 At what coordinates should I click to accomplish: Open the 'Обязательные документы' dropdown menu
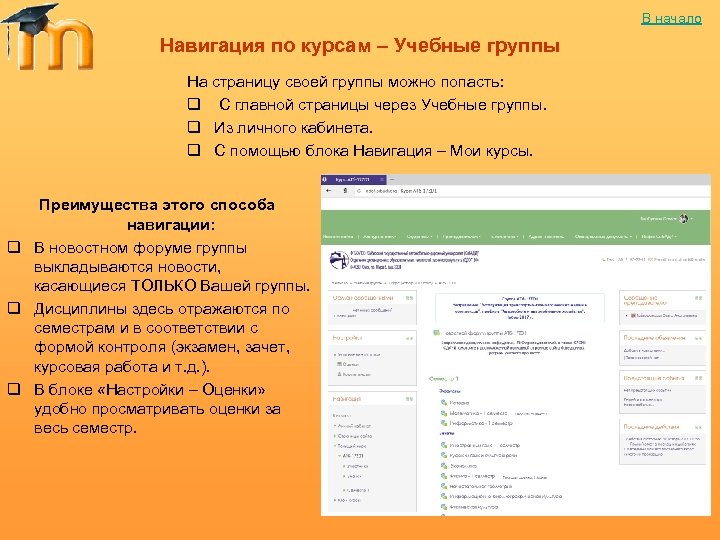603,236
